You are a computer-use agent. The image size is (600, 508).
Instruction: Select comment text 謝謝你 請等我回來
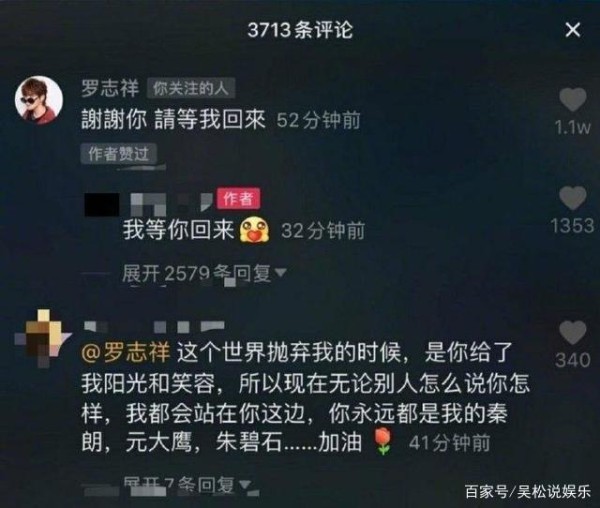(x=173, y=120)
